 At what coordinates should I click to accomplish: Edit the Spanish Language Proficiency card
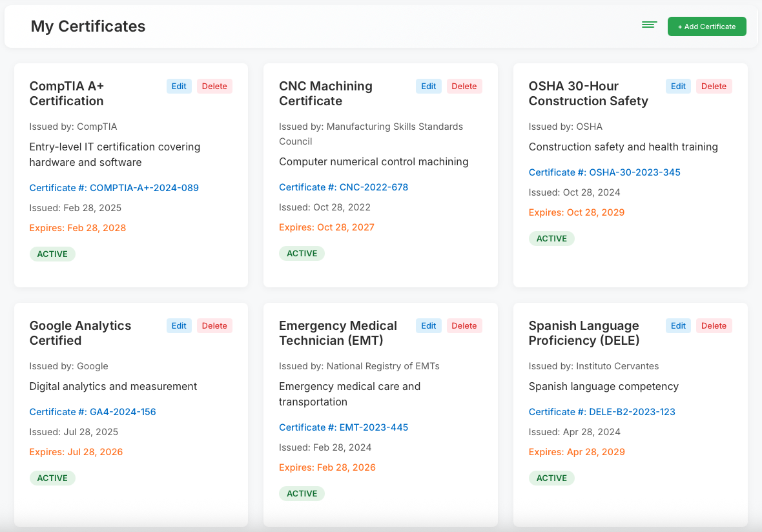[679, 325]
